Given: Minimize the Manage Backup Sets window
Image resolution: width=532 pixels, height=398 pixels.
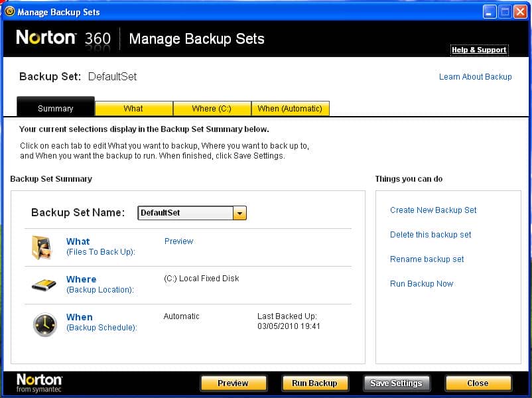Looking at the screenshot, I should tap(490, 12).
